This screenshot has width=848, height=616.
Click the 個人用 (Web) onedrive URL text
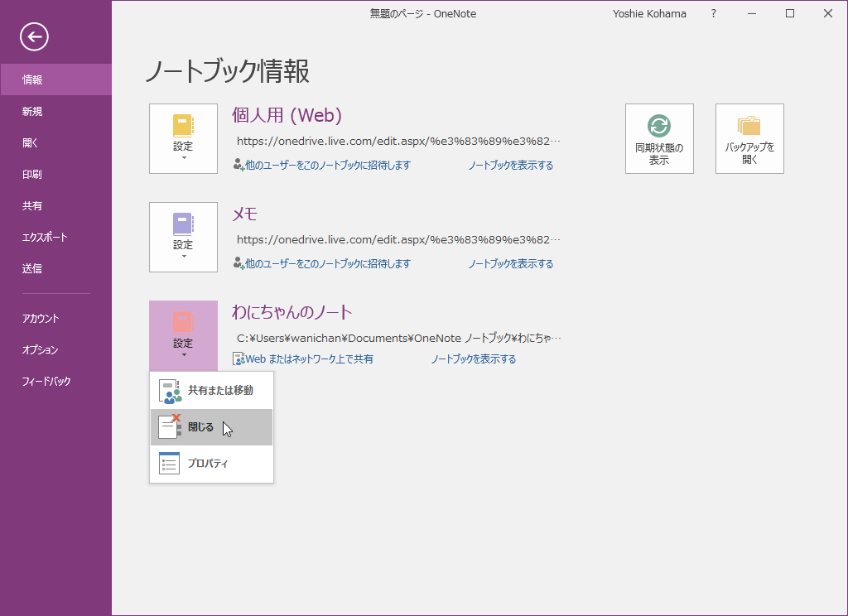coord(398,141)
